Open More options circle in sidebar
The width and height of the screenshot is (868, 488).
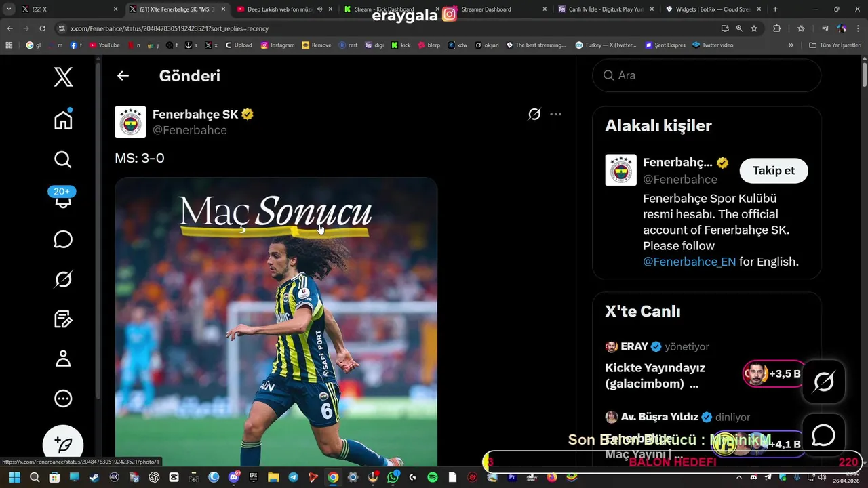tap(63, 399)
